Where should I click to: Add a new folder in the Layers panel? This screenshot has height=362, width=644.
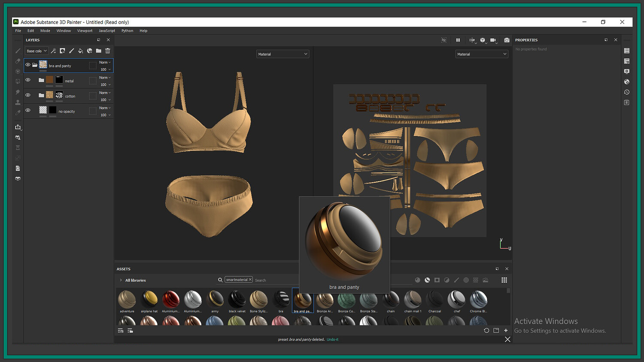[99, 51]
